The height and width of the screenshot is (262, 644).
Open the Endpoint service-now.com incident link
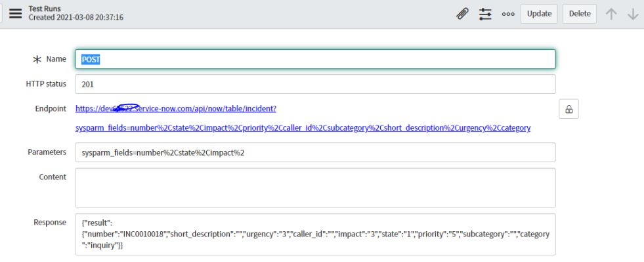pos(303,118)
